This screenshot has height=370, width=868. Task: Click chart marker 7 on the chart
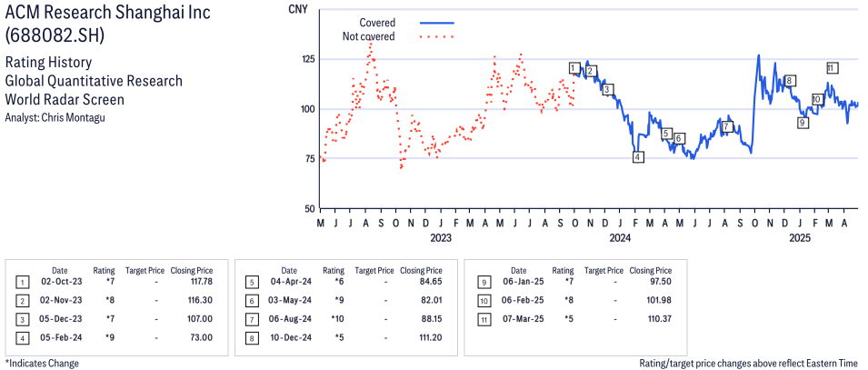point(726,127)
